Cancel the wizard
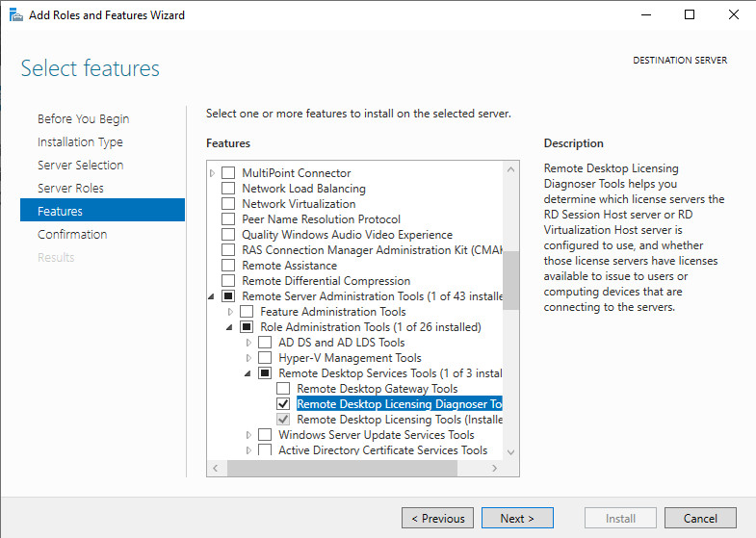This screenshot has width=756, height=538. tap(700, 519)
